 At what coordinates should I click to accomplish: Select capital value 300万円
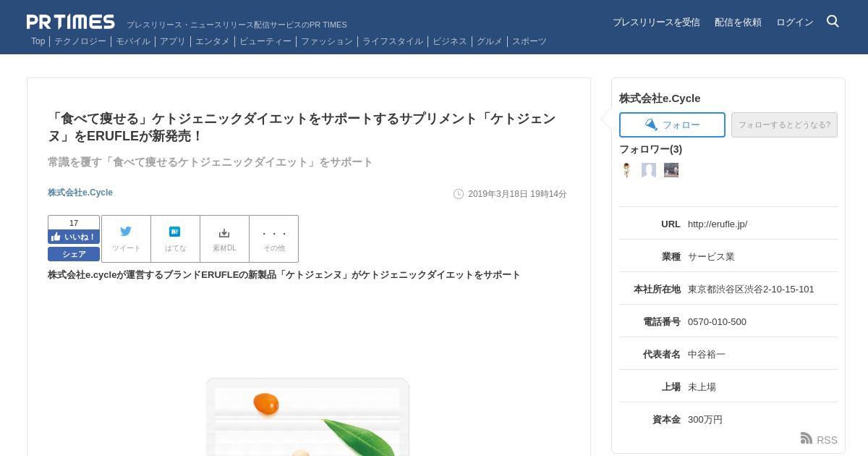(705, 420)
